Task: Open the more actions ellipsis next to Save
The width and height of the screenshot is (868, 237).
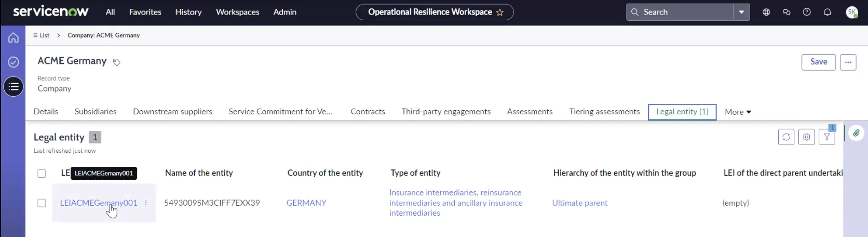Action: coord(848,62)
